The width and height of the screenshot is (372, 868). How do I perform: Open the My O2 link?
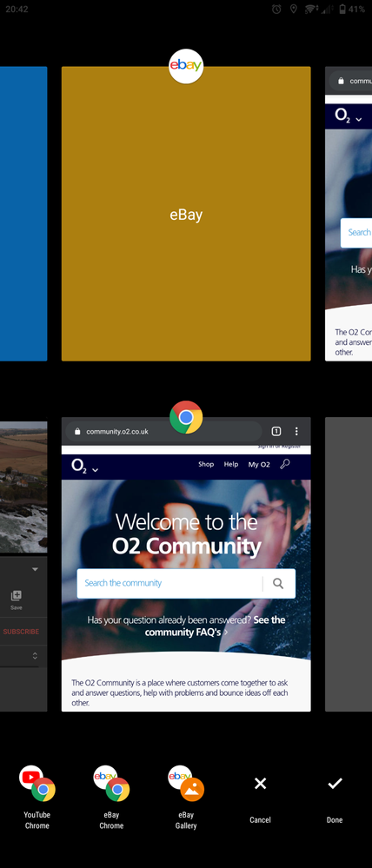point(259,465)
